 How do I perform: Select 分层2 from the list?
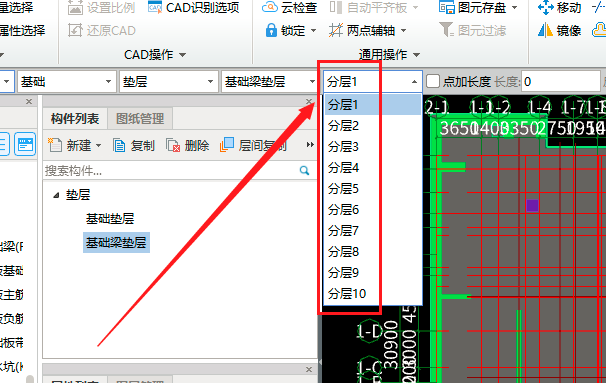click(373, 126)
